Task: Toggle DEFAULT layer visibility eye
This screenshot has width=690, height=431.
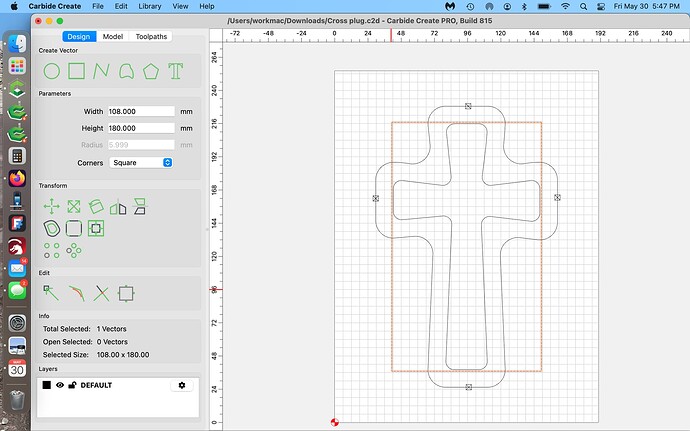Action: (60, 385)
